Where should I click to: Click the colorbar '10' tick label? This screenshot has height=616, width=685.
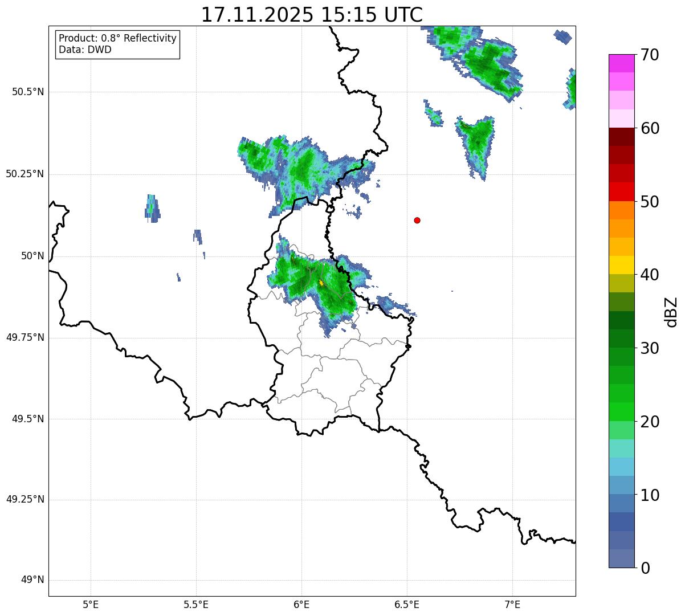650,495
